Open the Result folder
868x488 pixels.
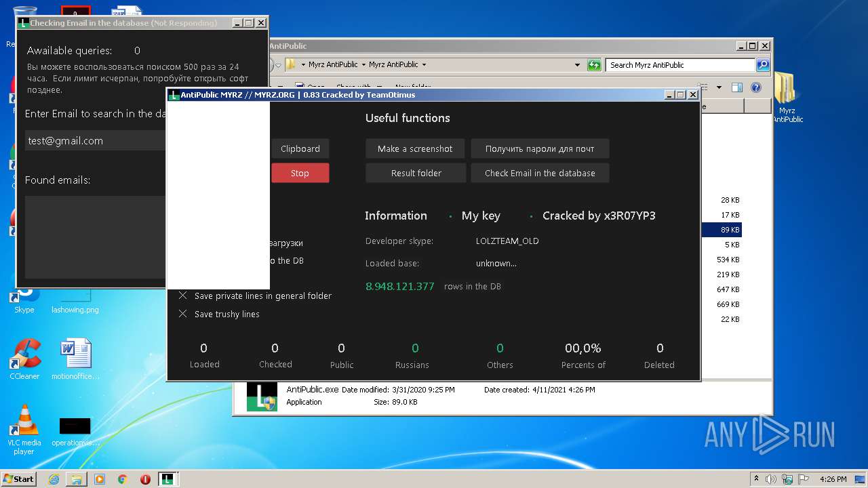pos(415,173)
